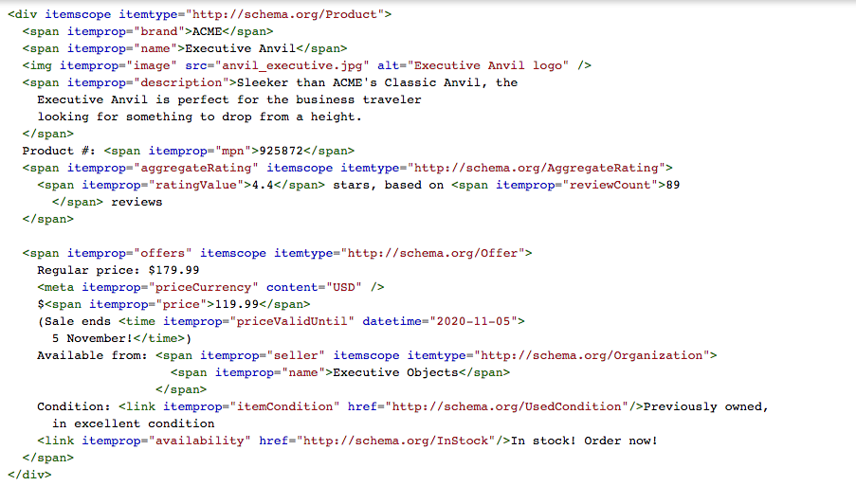The image size is (856, 504).
Task: Click the itemprop "priceValidUntil" attribute
Action: tap(258, 321)
